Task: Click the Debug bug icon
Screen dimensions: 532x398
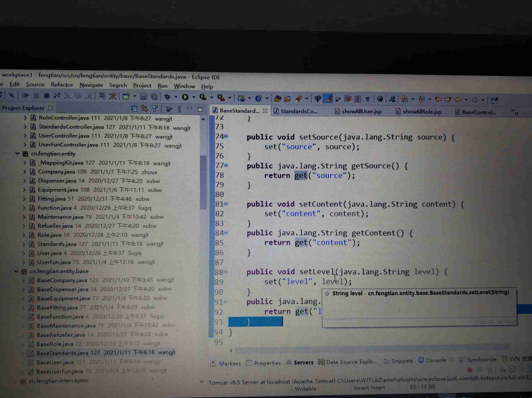Action: pyautogui.click(x=167, y=97)
